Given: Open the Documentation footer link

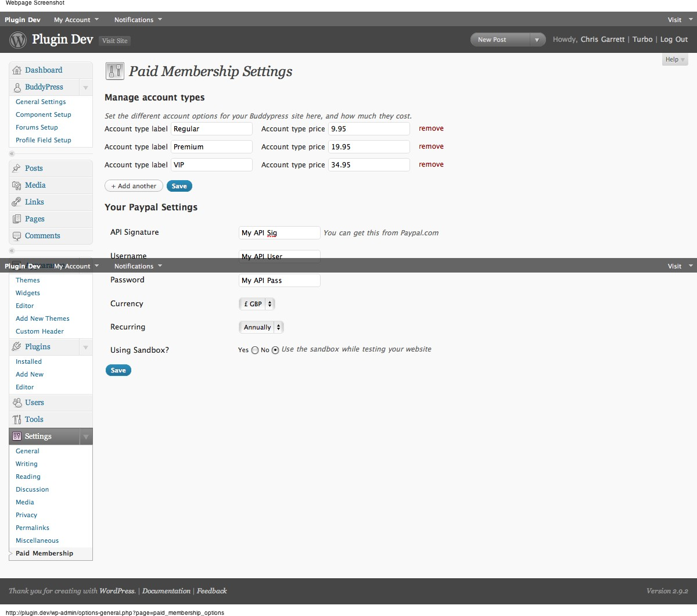Looking at the screenshot, I should pos(166,591).
